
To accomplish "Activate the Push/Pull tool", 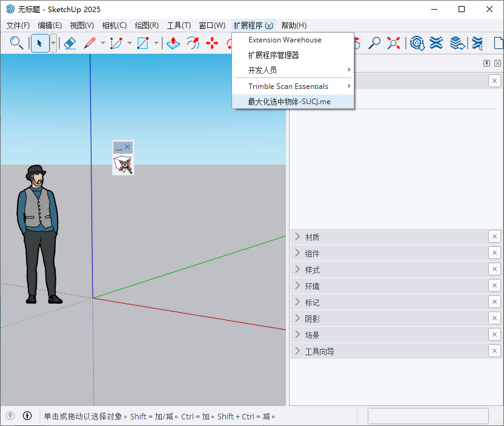I will (173, 43).
